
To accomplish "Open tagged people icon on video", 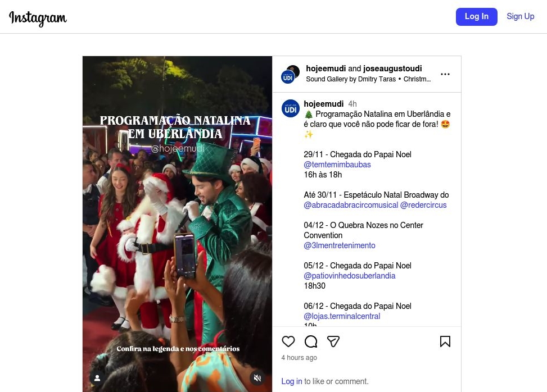I will tap(97, 378).
